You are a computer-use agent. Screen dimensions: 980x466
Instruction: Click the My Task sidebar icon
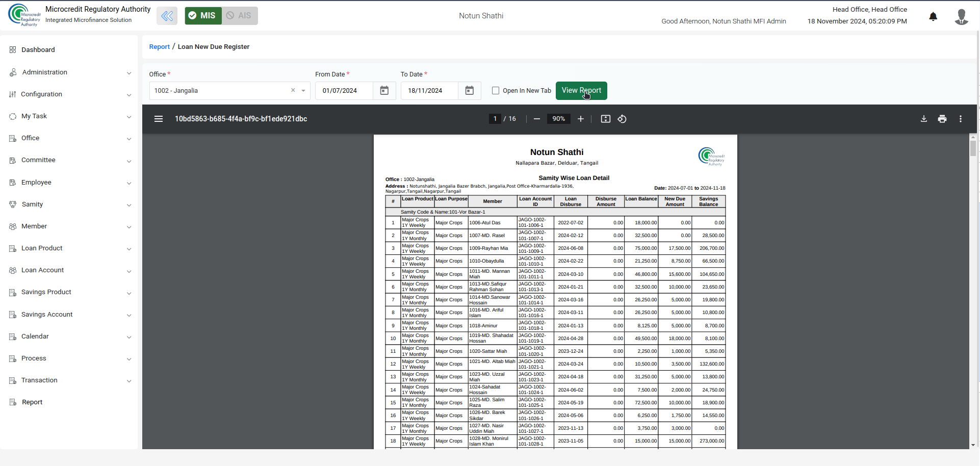tap(13, 116)
